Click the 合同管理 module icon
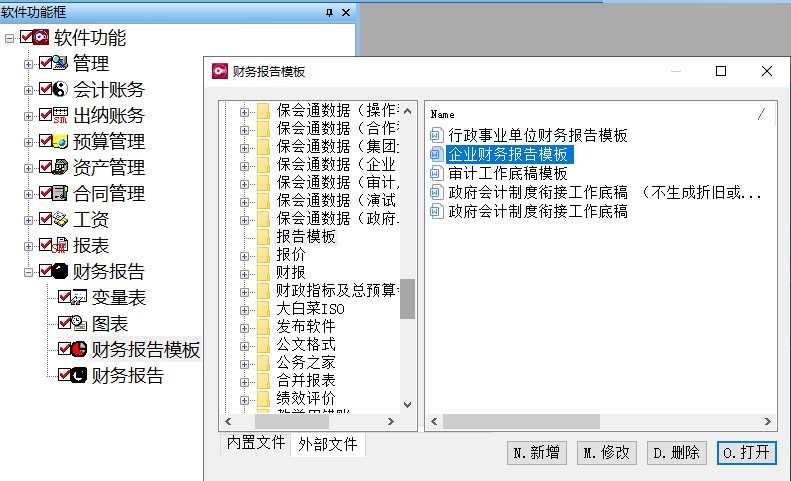791x481 pixels. 61,194
